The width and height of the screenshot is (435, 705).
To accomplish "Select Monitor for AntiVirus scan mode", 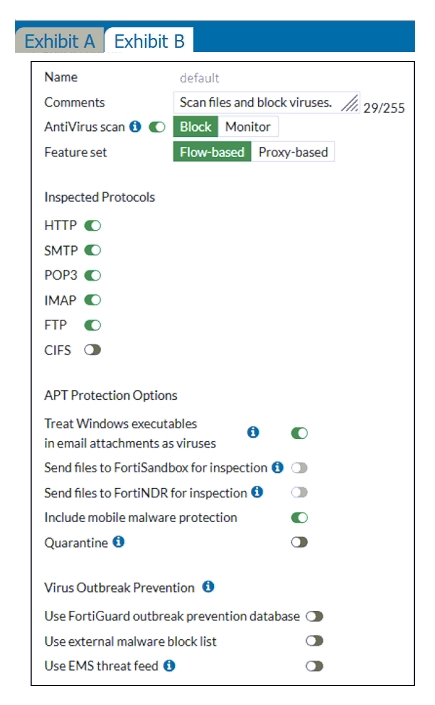I will (x=248, y=127).
